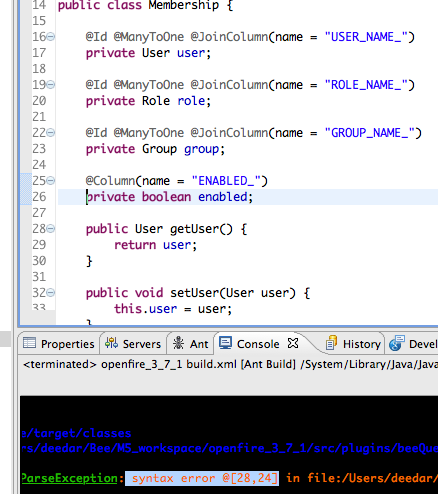Screen dimensions: 438x494
Task: Click the Servers tab icon
Action: (111, 343)
